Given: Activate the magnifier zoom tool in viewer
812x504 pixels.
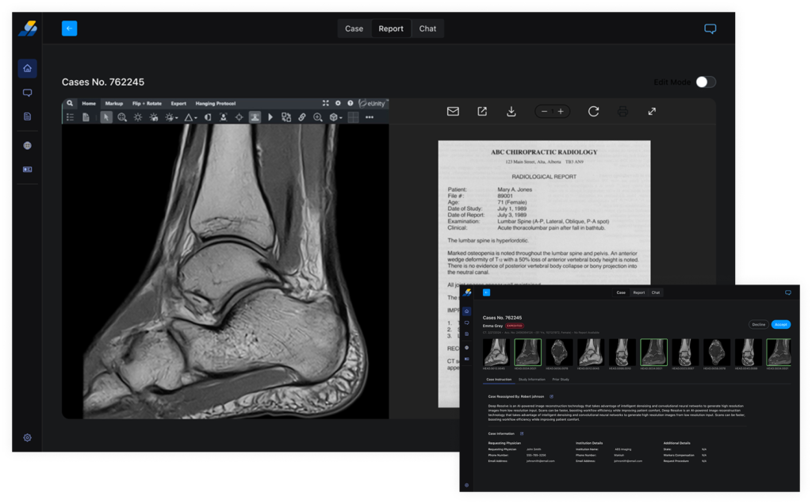Looking at the screenshot, I should [122, 117].
